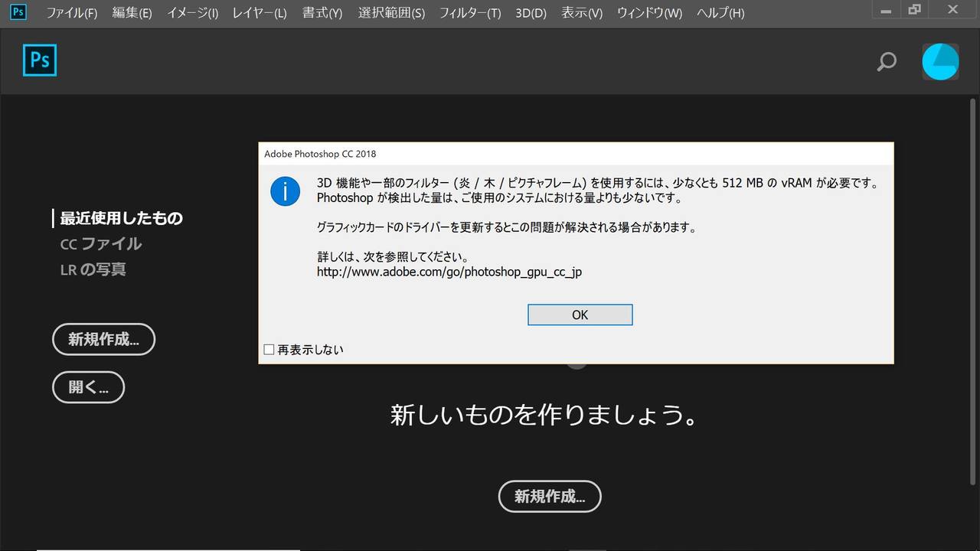980x551 pixels.
Task: Click the Photoshop home logo icon
Action: click(x=40, y=60)
